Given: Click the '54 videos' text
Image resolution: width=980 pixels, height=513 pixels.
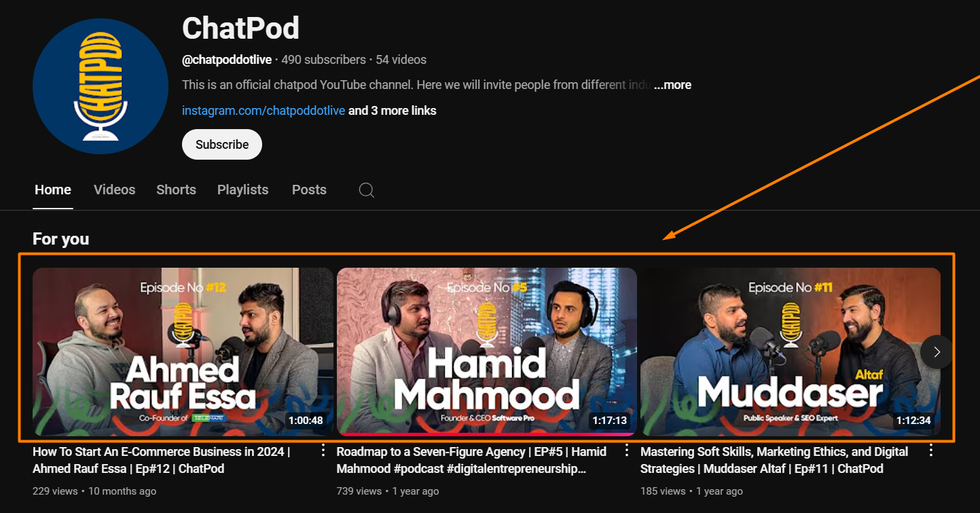Looking at the screenshot, I should coord(401,60).
